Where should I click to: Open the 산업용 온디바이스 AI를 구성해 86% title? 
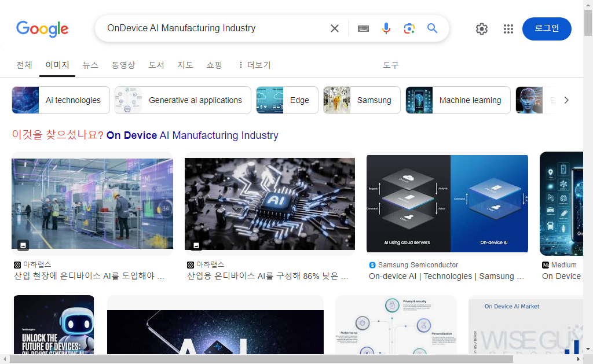268,276
